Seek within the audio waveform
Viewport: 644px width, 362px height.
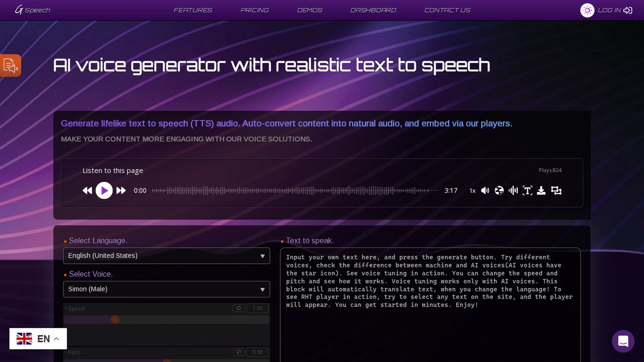point(295,190)
